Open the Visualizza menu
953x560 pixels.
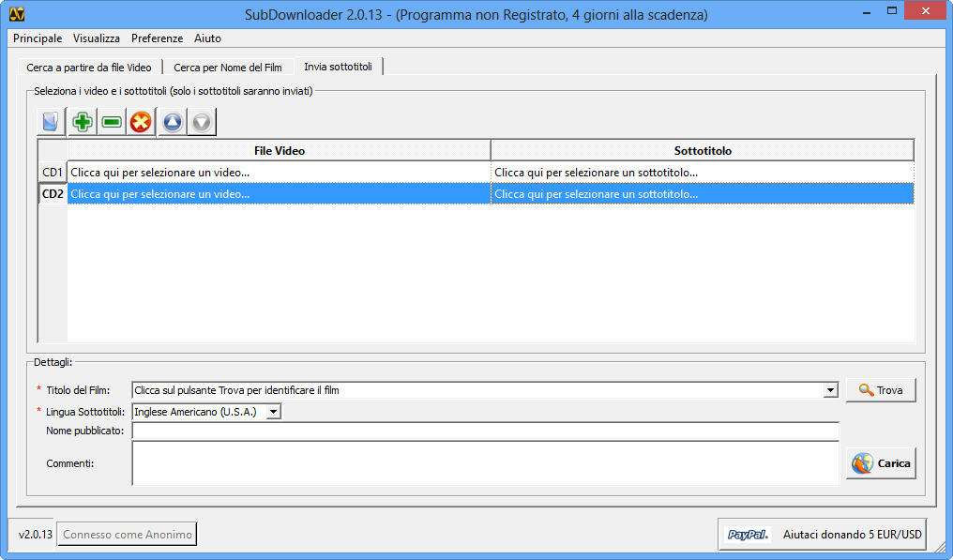pyautogui.click(x=96, y=38)
